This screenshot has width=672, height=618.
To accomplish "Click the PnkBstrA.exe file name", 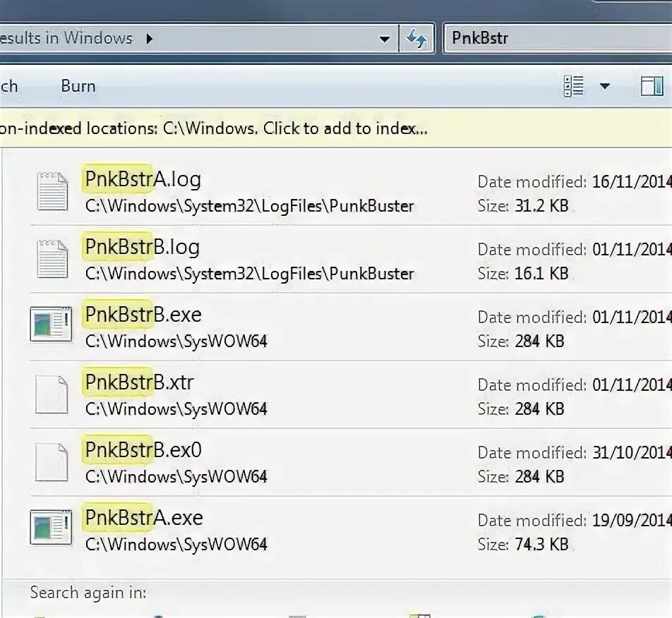I will pos(143,518).
